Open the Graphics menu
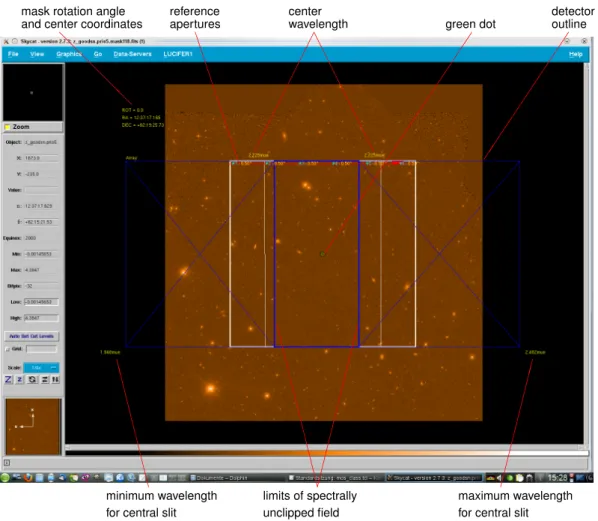Image resolution: width=598 pixels, height=521 pixels. pyautogui.click(x=69, y=54)
